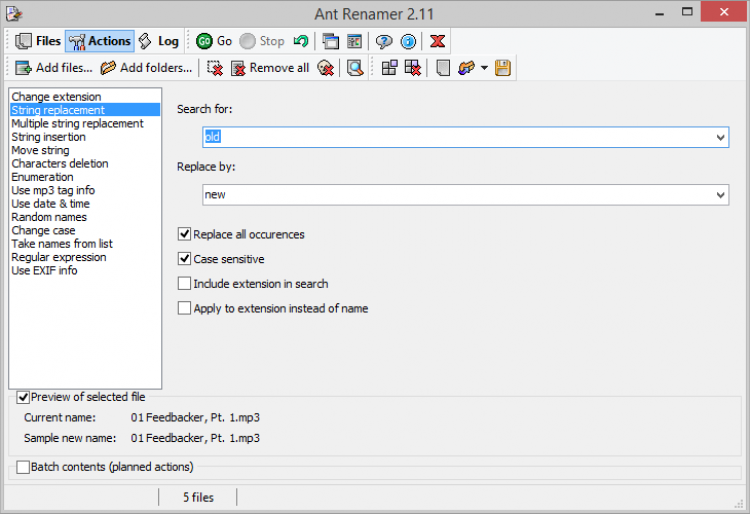The image size is (750, 514).
Task: Click the Files tab stacked-pages icon
Action: click(23, 42)
